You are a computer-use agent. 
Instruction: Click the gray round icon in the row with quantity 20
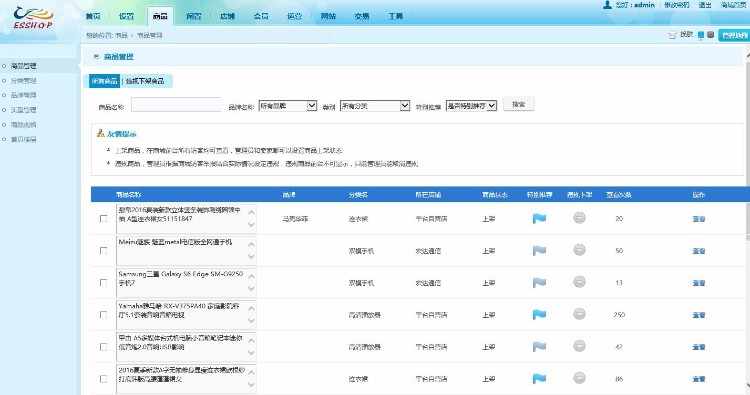click(579, 218)
